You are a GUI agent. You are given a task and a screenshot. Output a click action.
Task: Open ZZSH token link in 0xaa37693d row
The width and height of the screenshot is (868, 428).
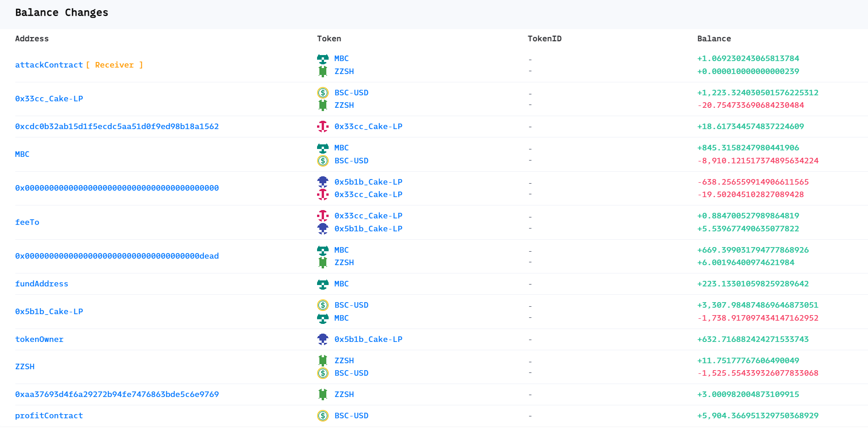[344, 394]
